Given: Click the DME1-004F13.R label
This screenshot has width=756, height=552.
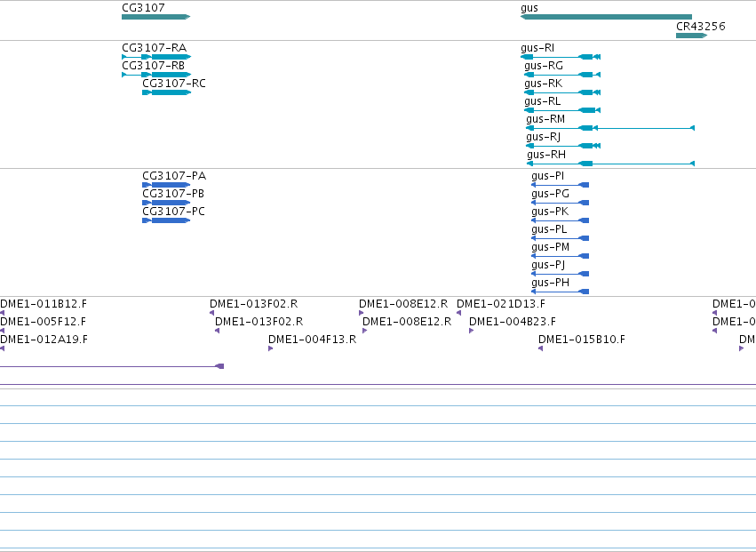Looking at the screenshot, I should pyautogui.click(x=312, y=340).
